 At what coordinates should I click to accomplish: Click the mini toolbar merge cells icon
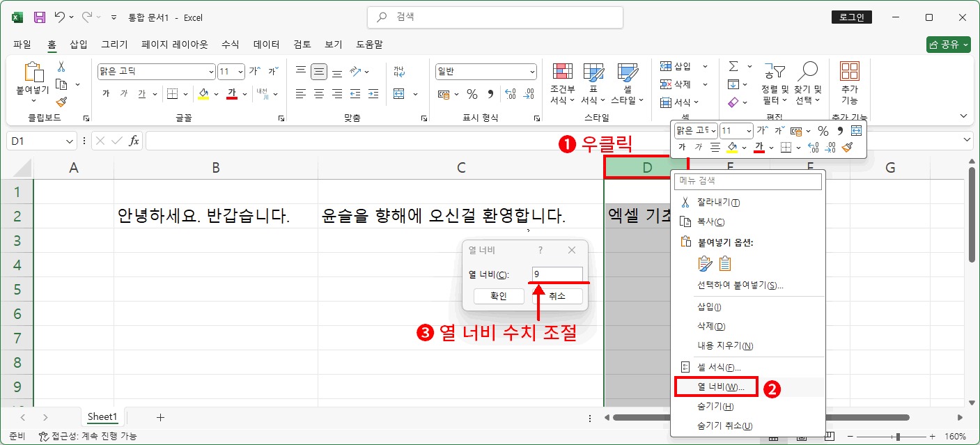[x=856, y=130]
